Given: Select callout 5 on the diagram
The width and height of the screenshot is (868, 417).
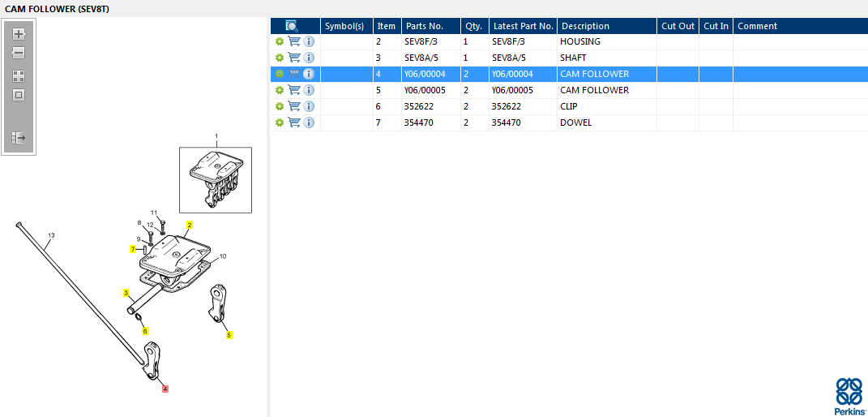Looking at the screenshot, I should 229,334.
